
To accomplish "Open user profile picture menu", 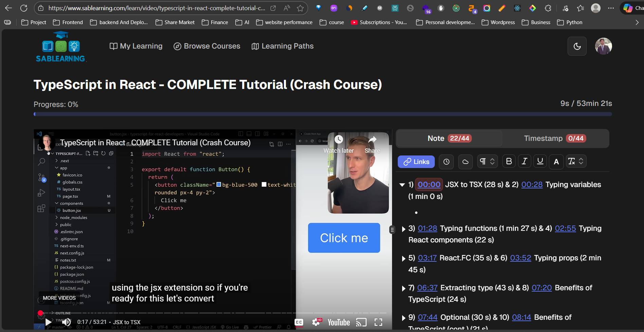I will click(604, 46).
